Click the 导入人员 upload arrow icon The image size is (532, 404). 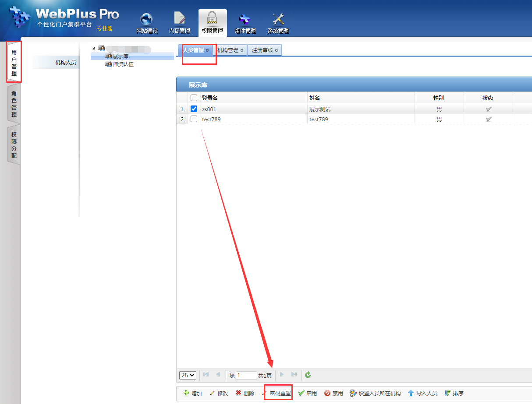tap(411, 393)
